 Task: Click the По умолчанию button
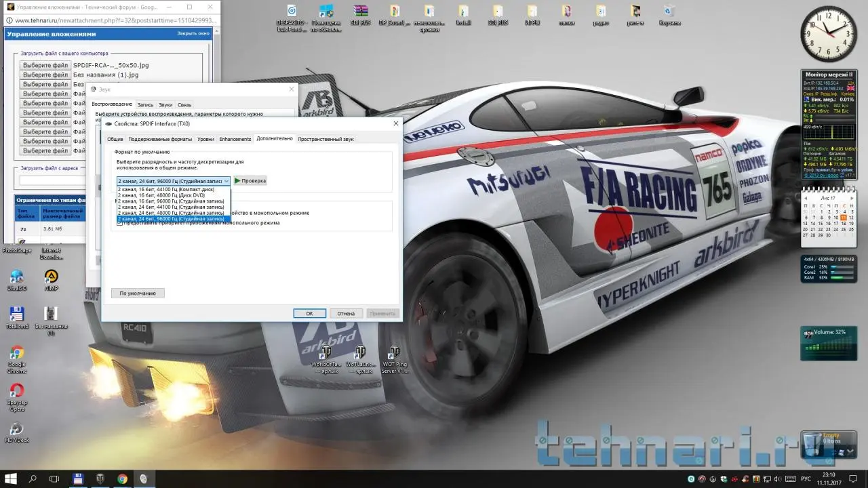[138, 293]
